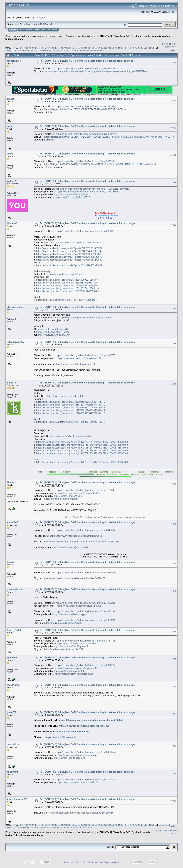Open Mendrofa's website globe icon
The width and height of the screenshot is (183, 868).
13,509
